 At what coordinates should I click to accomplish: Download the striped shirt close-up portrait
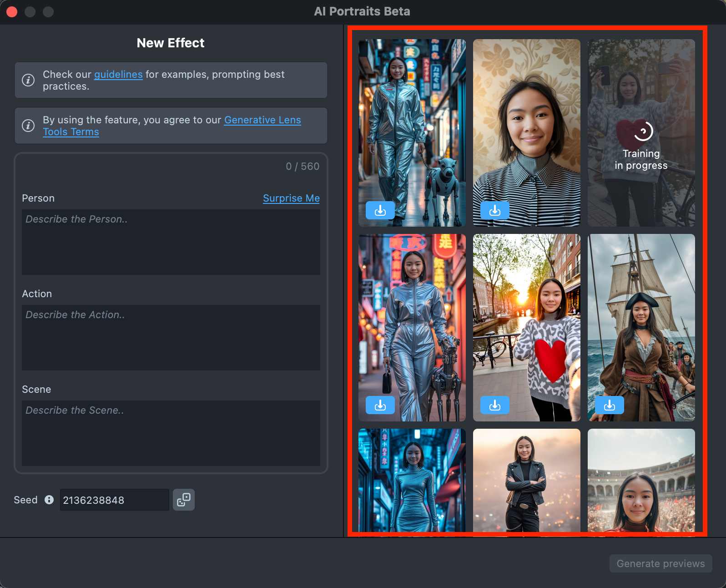coord(494,210)
